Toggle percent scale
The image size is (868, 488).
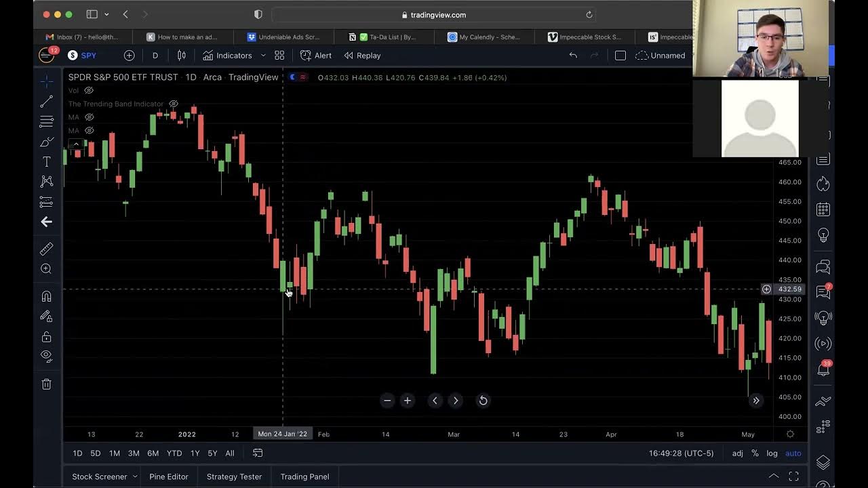click(755, 453)
